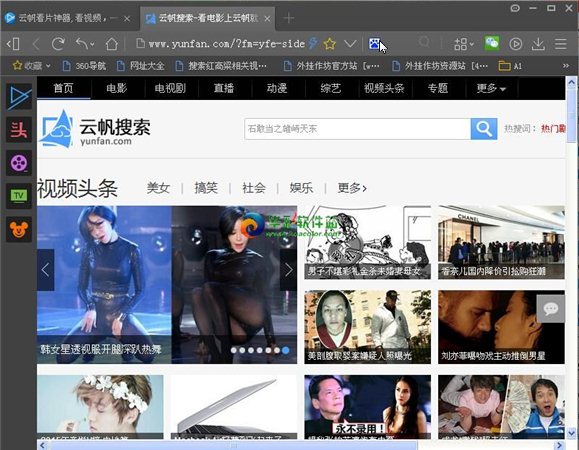Click the lightning speed mode icon
579x450 pixels.
(x=313, y=44)
